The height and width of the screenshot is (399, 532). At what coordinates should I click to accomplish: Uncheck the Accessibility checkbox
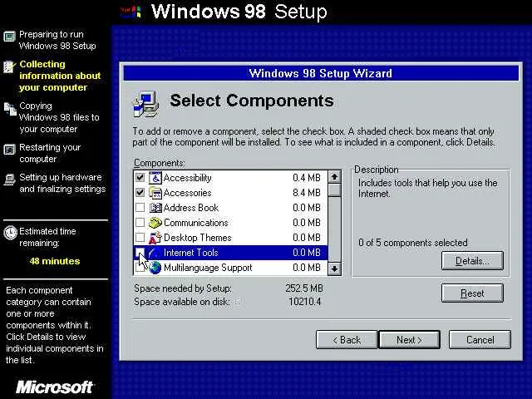pos(140,177)
